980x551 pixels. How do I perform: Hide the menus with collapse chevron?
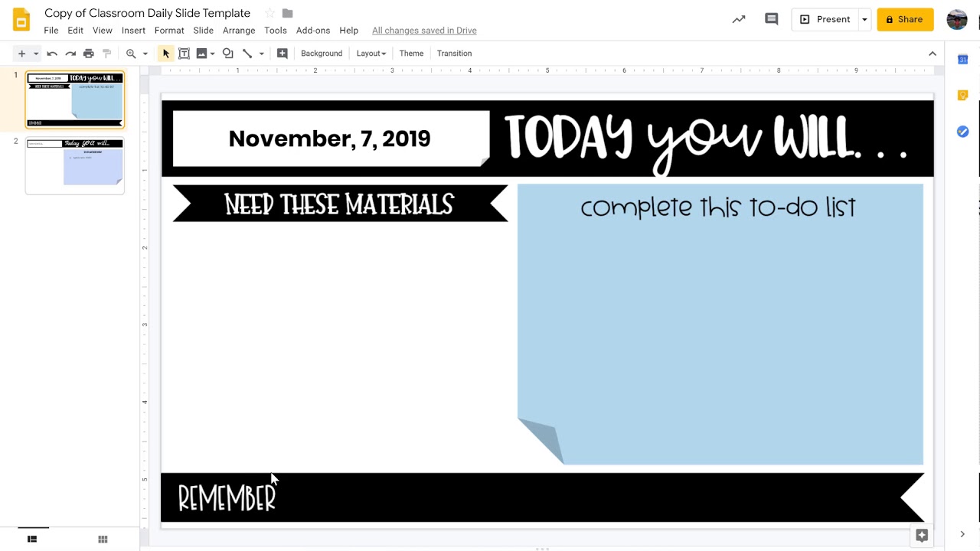(932, 54)
